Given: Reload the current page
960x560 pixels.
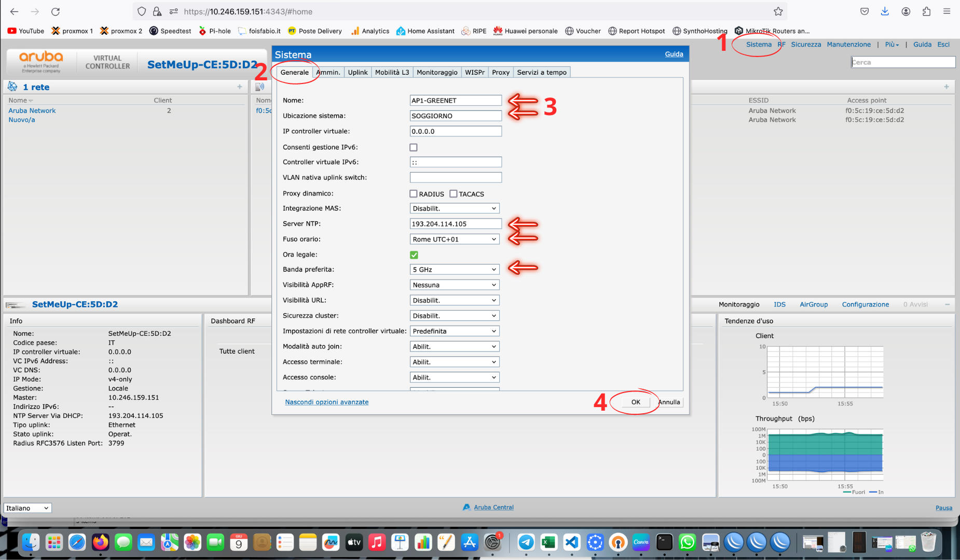Looking at the screenshot, I should [56, 11].
